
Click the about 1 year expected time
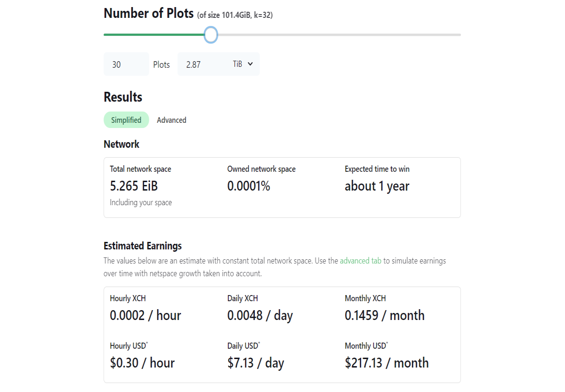pos(377,186)
